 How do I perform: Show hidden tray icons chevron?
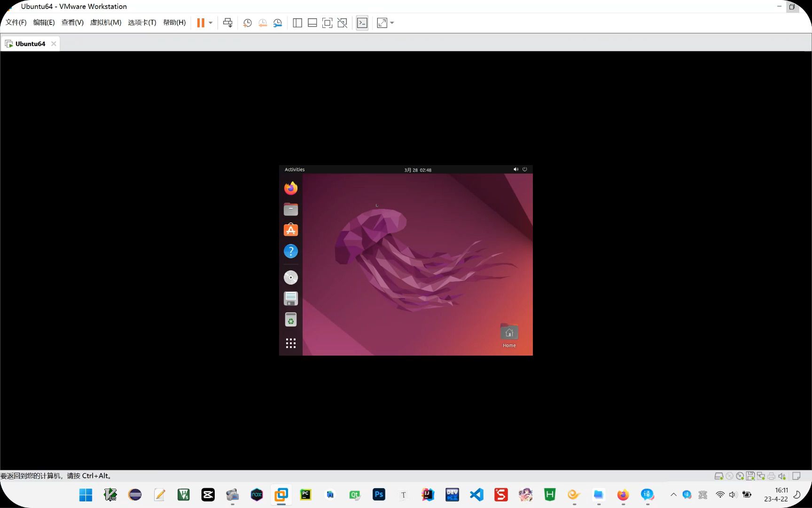tap(673, 495)
